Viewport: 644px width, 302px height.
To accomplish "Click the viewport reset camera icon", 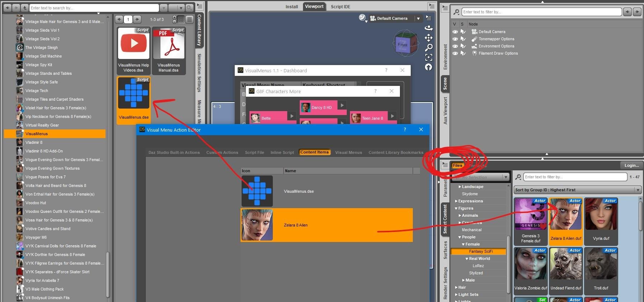I will pos(429,67).
